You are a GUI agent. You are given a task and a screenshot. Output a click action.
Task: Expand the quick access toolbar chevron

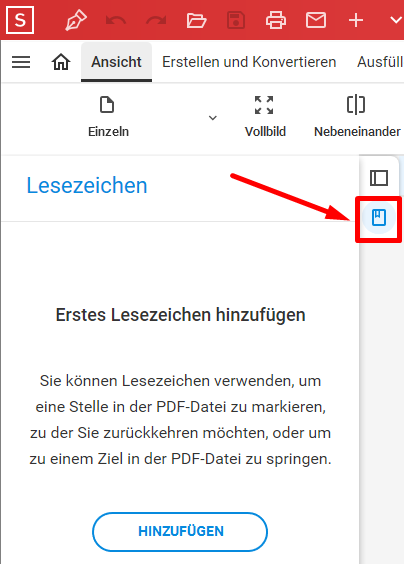coord(396,20)
